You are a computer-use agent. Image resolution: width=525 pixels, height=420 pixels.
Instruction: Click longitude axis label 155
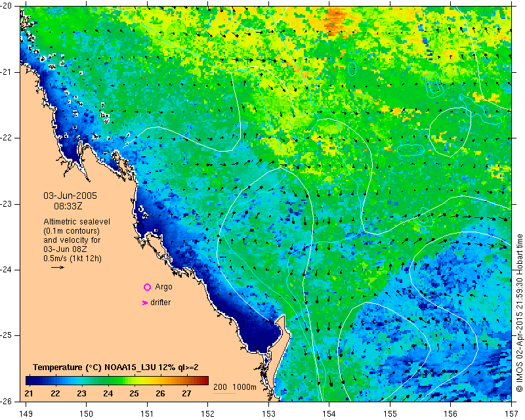[x=390, y=414]
